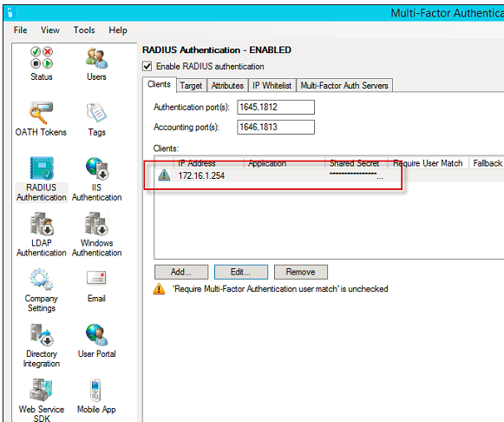Open the Users section icon
Image resolution: width=504 pixels, height=422 pixels.
[x=96, y=58]
